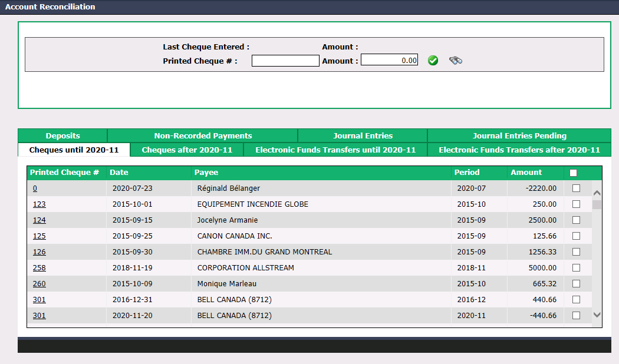The image size is (619, 364).
Task: Switch to Cheques after 2020-11 tab
Action: (x=187, y=150)
